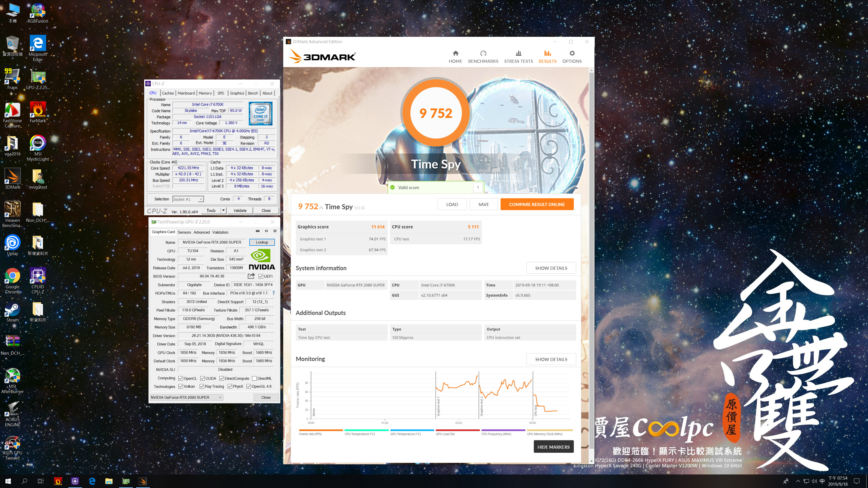Click GPU-Z refresh icon
The width and height of the screenshot is (868, 488).
click(266, 231)
